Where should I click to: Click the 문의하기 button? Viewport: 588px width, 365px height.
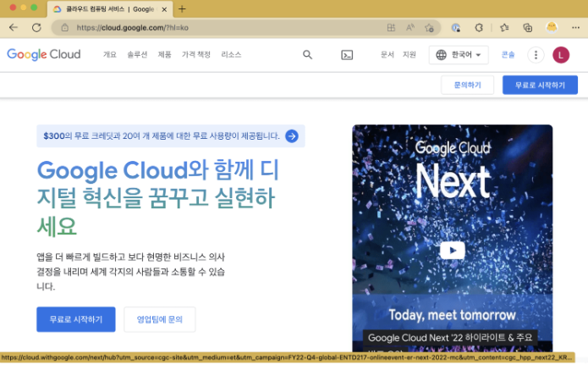[x=467, y=85]
